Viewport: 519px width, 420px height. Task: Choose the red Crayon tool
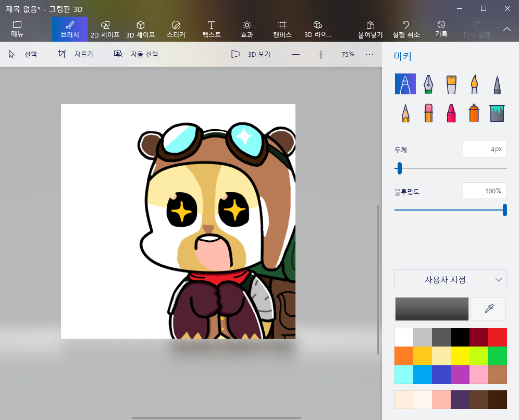pyautogui.click(x=451, y=113)
